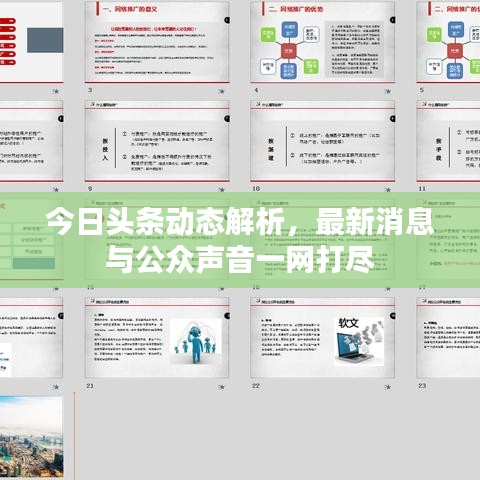Viewport: 480px width, 480px height.
Task: Select slide 3 thumbnail 网络推广的意义
Action: pos(157,42)
